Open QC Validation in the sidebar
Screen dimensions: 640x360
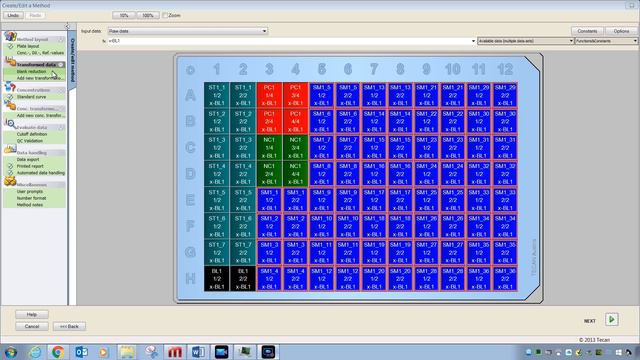coord(30,141)
